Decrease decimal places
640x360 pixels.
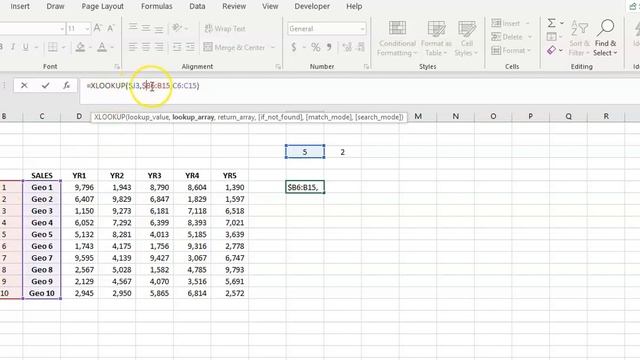point(361,47)
